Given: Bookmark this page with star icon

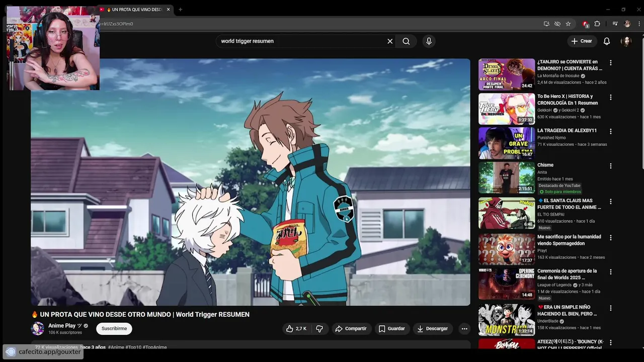Looking at the screenshot, I should click(568, 24).
